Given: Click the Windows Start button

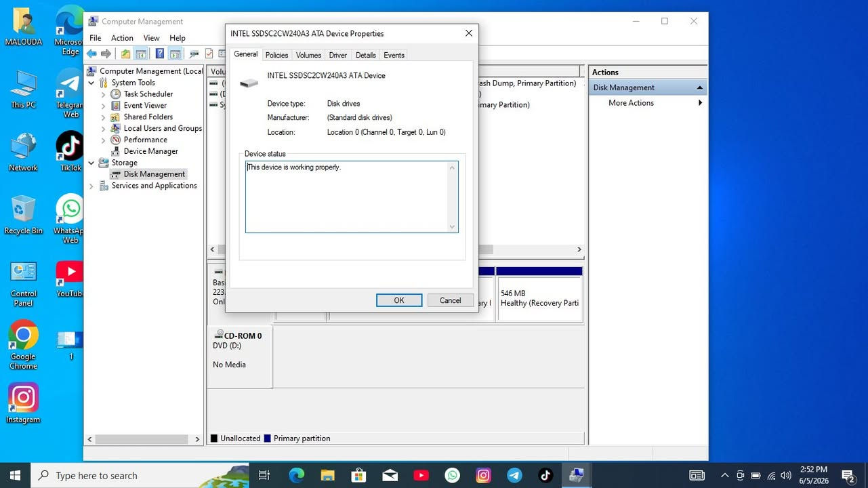Looking at the screenshot, I should point(15,476).
